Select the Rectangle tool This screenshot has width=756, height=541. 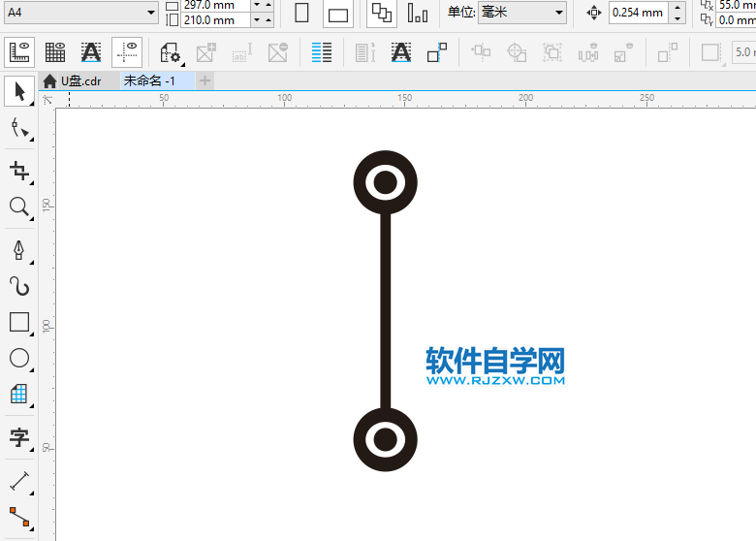pos(19,322)
